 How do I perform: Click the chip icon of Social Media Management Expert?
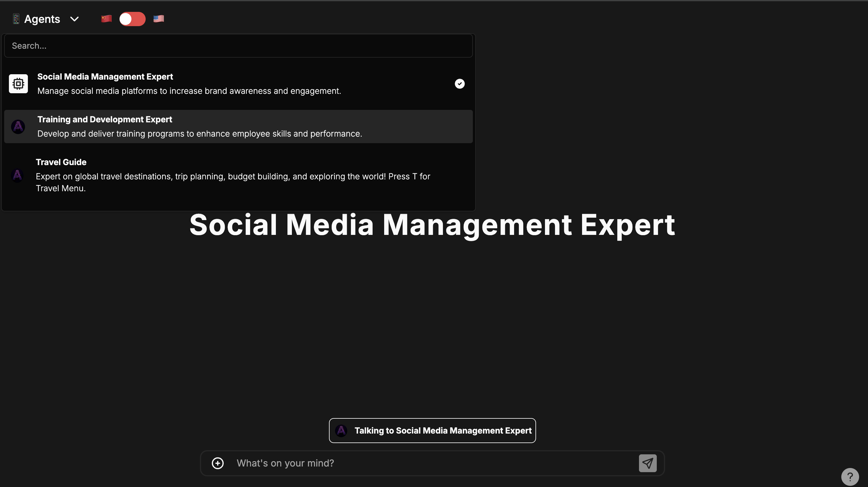(18, 84)
